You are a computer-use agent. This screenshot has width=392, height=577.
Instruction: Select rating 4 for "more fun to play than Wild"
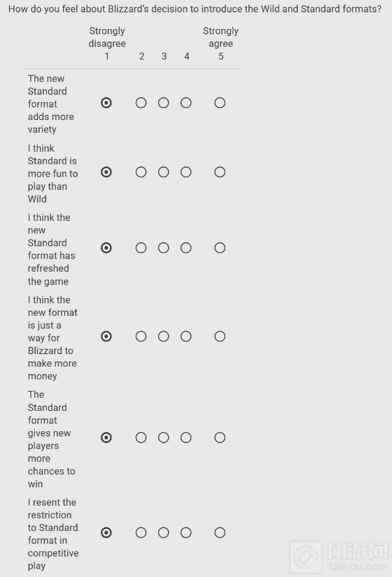[x=186, y=172]
